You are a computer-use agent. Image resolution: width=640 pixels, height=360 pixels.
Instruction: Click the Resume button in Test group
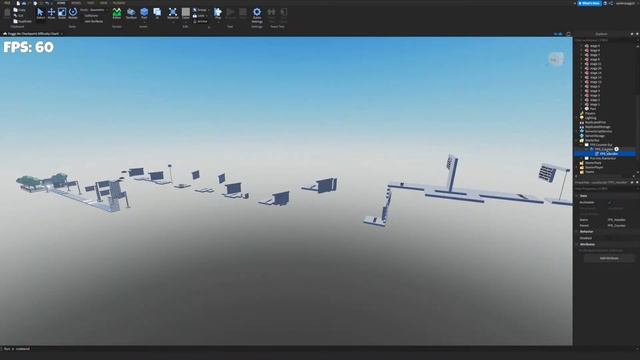tap(231, 13)
